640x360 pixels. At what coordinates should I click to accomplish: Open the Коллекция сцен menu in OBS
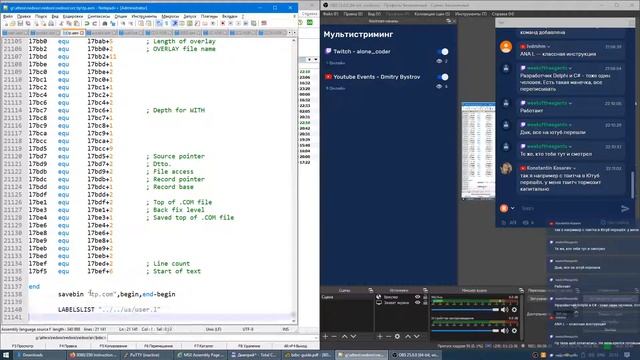[x=432, y=14]
